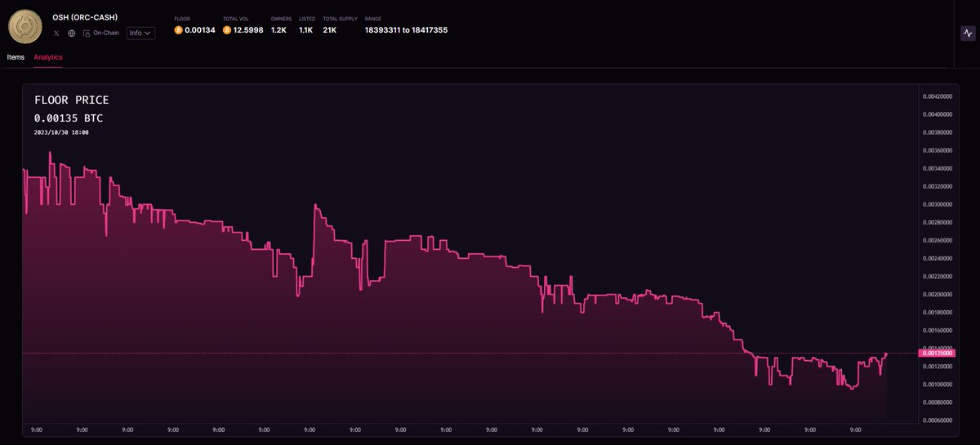Image resolution: width=980 pixels, height=445 pixels.
Task: Click the 2023/10/30 18:00 timestamp
Action: pos(61,132)
